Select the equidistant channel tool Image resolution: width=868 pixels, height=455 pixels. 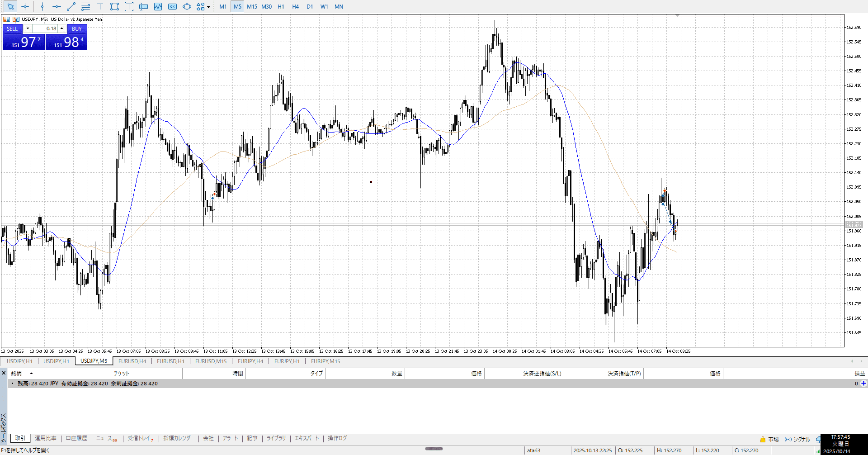coord(85,6)
